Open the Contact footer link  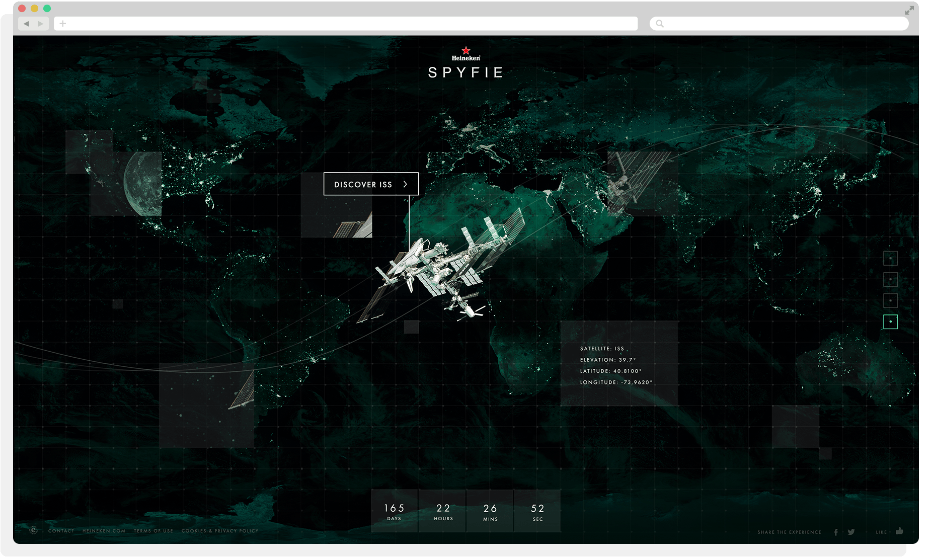pos(61,531)
